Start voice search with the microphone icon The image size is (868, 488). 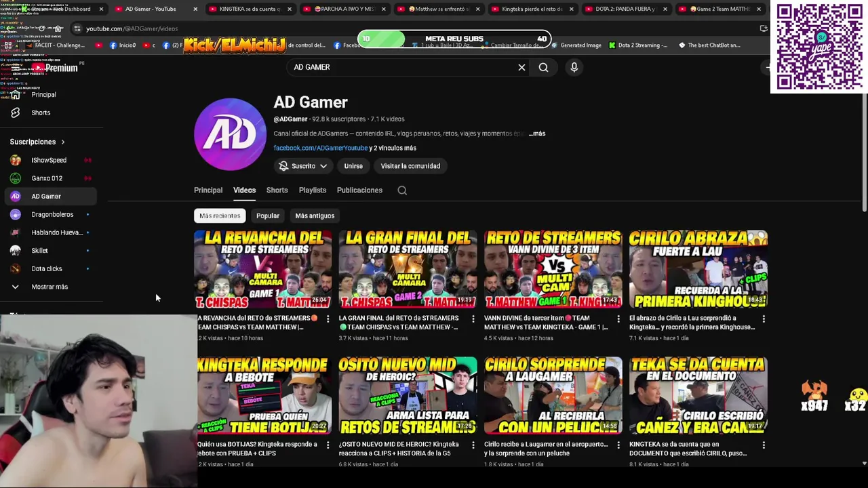(x=574, y=67)
